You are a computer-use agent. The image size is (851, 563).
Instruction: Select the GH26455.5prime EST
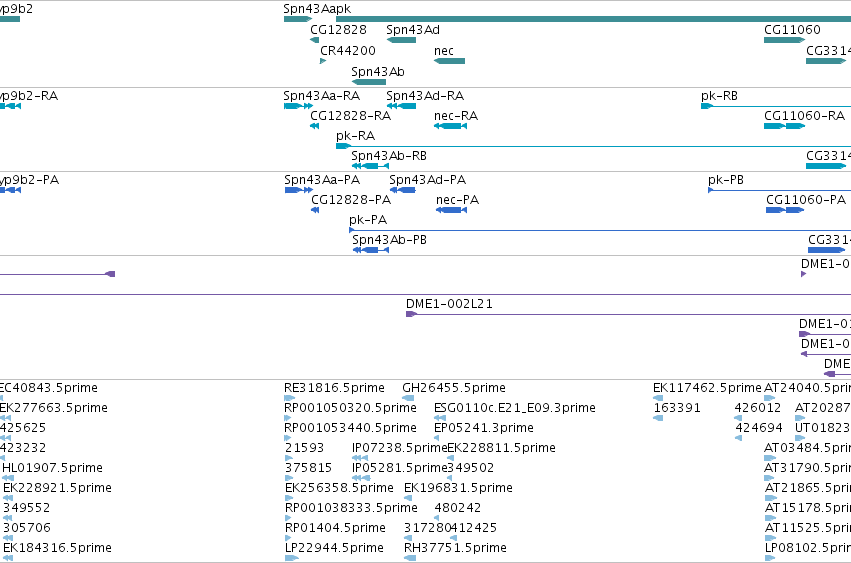pyautogui.click(x=408, y=398)
